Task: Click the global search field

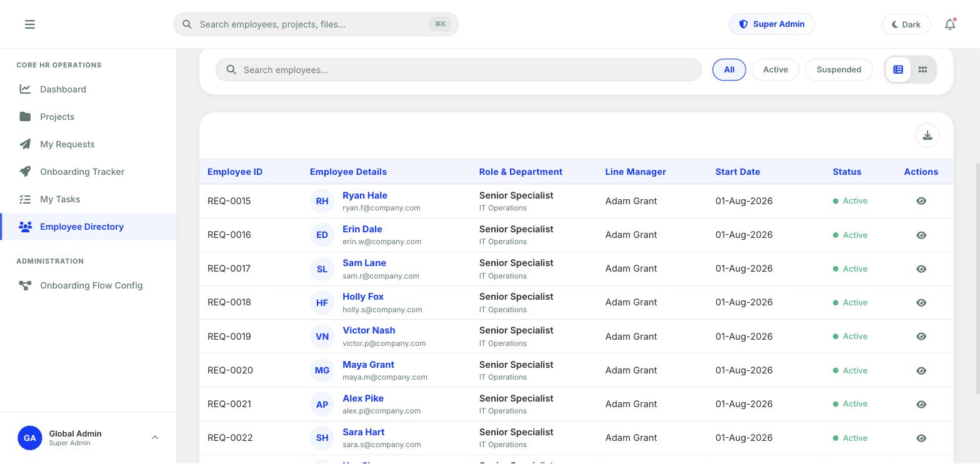Action: pyautogui.click(x=316, y=24)
